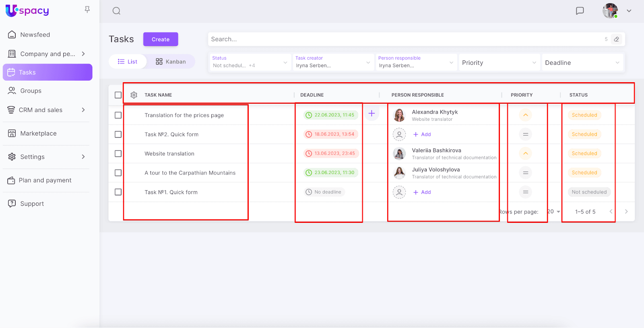This screenshot has height=328, width=644.
Task: Click the clear filters eraser icon
Action: point(616,39)
